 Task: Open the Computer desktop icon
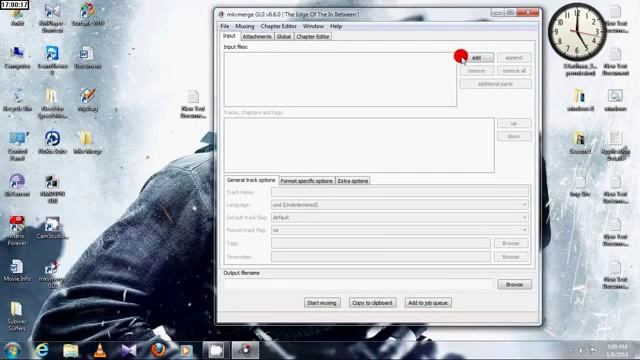17,57
